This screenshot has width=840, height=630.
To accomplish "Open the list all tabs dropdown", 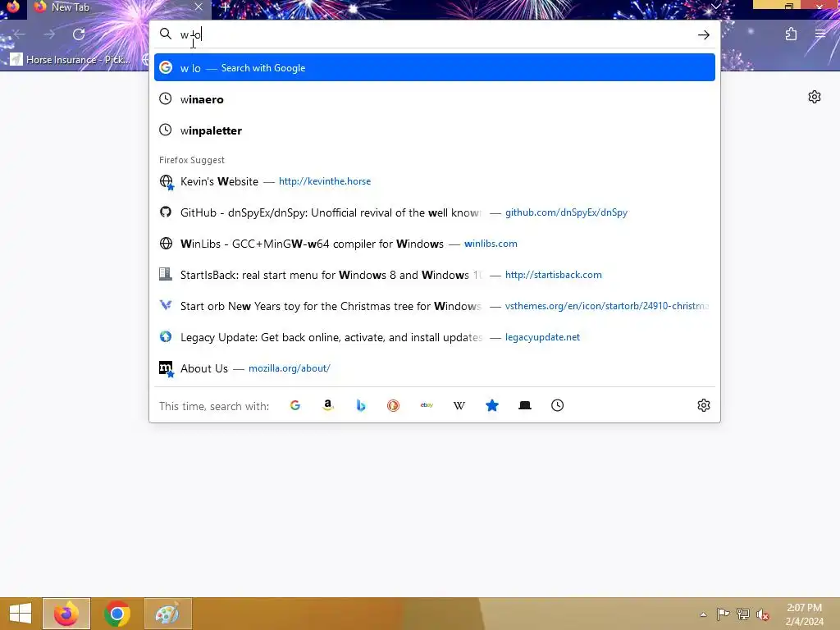I will 715,7.
